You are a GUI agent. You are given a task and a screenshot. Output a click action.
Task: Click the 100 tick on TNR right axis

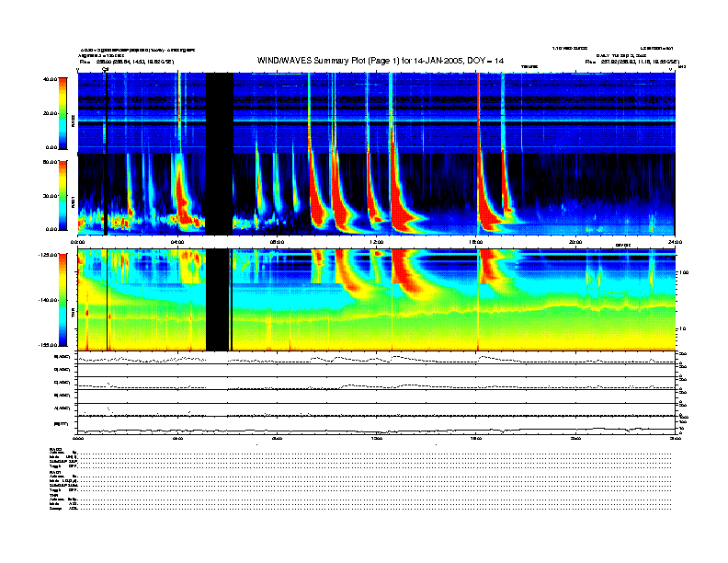click(x=683, y=272)
